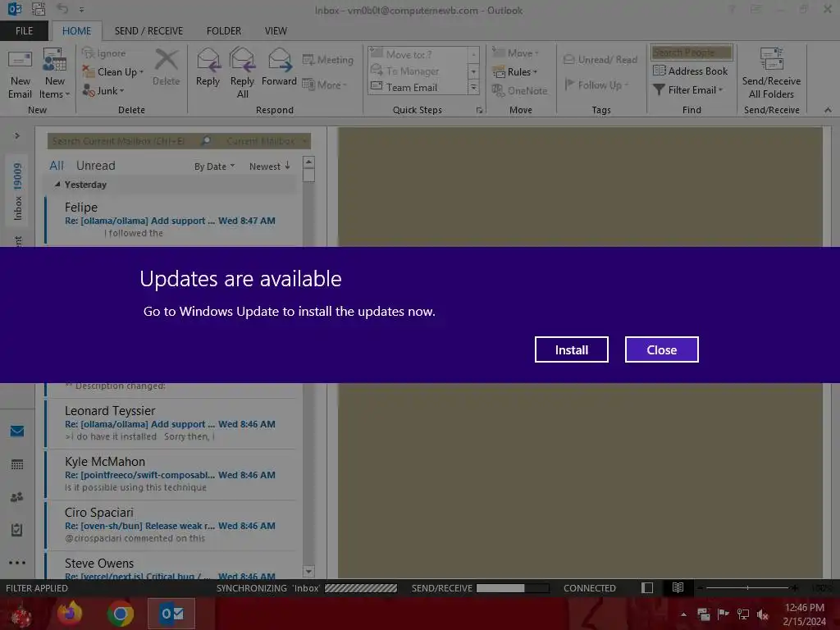The height and width of the screenshot is (630, 840).
Task: Click the Delete X icon
Action: (166, 59)
